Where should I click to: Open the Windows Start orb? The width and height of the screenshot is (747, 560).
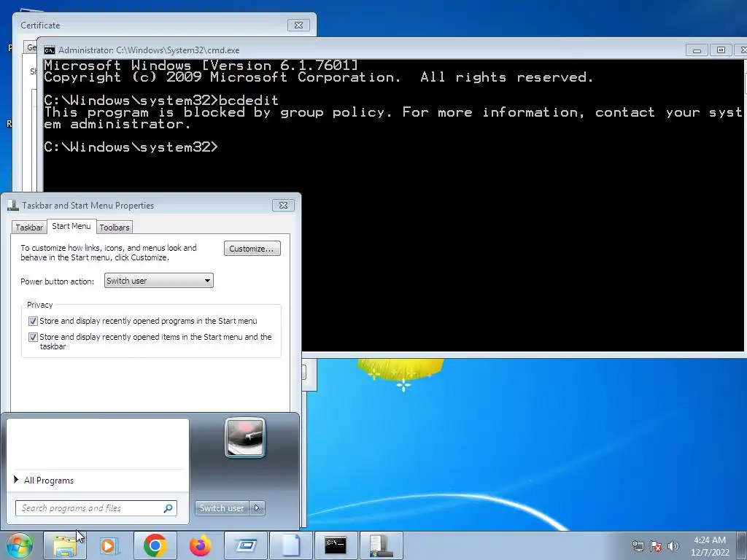click(19, 545)
